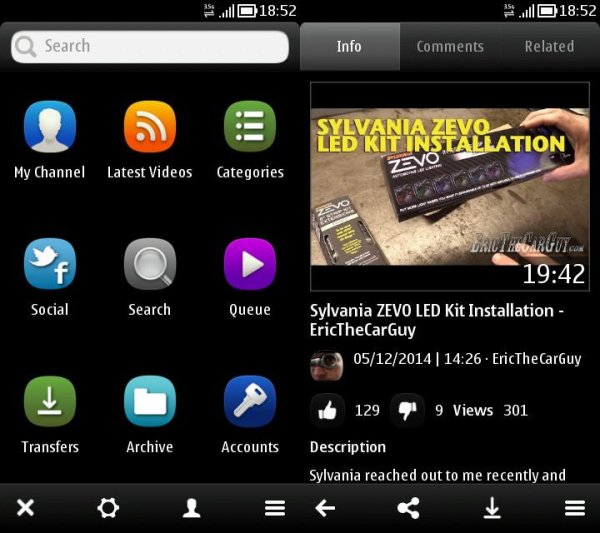The image size is (600, 533).
Task: Open the Transfers download icon
Action: click(50, 401)
